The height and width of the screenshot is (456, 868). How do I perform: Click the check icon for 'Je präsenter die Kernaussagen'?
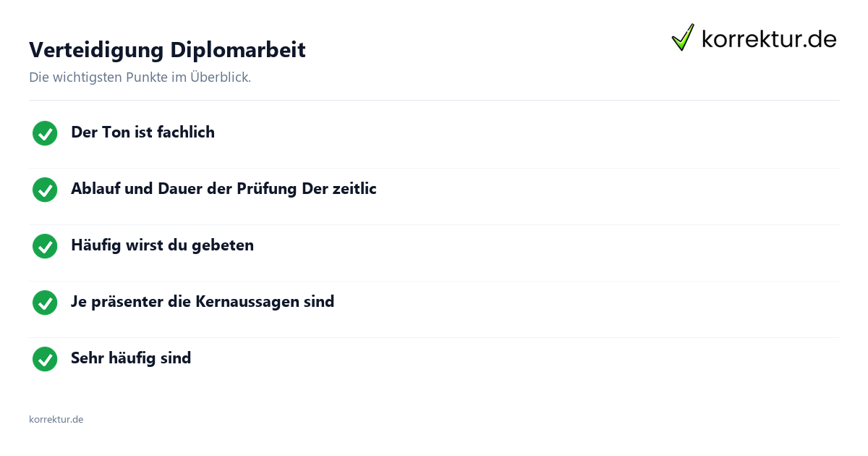coord(45,303)
